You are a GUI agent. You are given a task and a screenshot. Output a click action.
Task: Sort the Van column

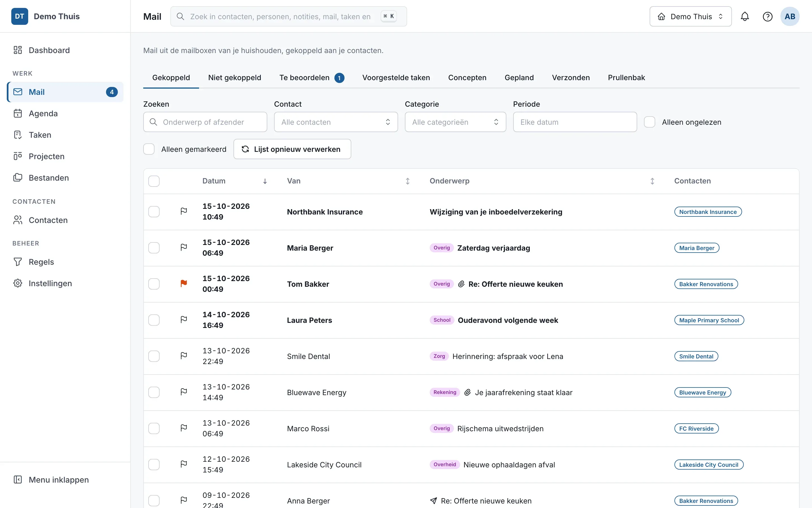pyautogui.click(x=407, y=181)
